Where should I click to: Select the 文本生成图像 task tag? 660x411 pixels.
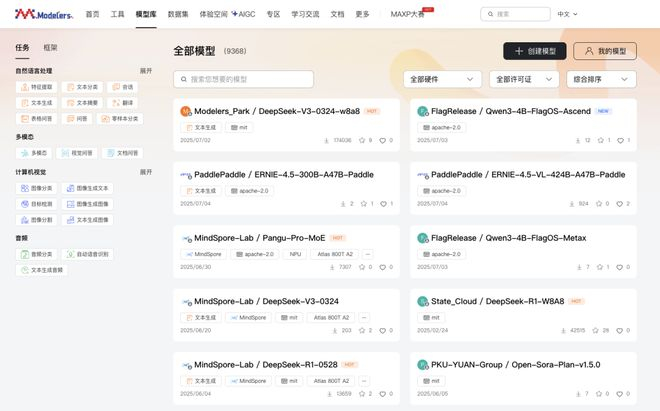(88, 220)
